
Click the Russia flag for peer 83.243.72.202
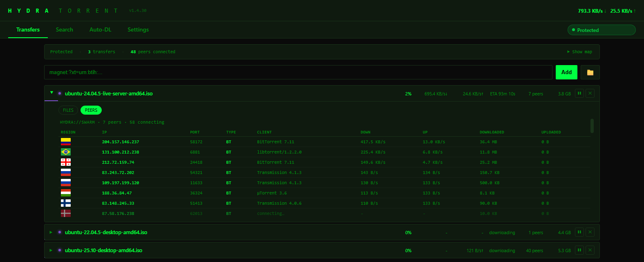(66, 172)
